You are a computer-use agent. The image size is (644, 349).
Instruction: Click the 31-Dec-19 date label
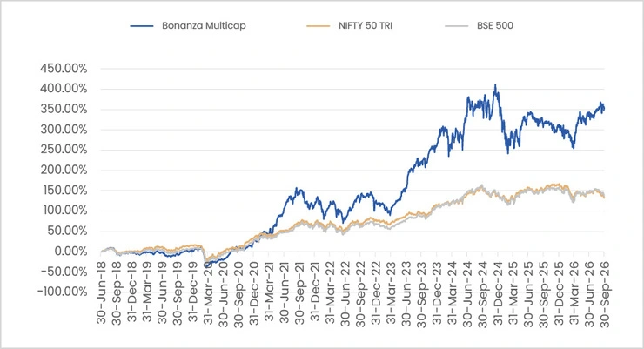pos(192,292)
